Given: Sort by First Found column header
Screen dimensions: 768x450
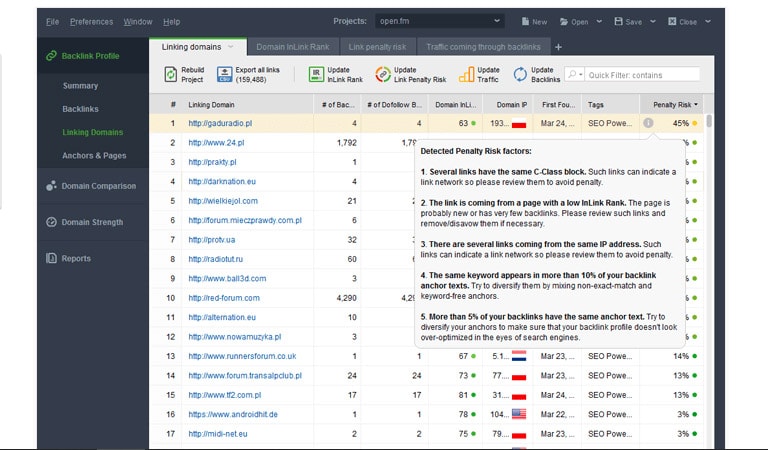Looking at the screenshot, I should point(559,105).
